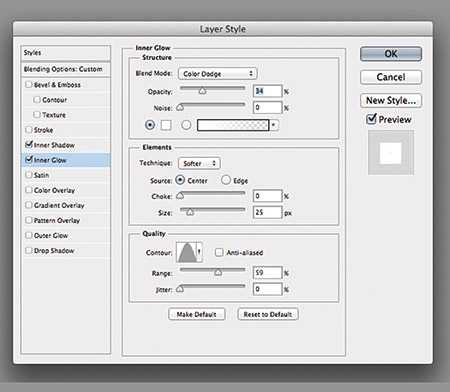Enable the Anti-aliased checkbox

pos(219,252)
